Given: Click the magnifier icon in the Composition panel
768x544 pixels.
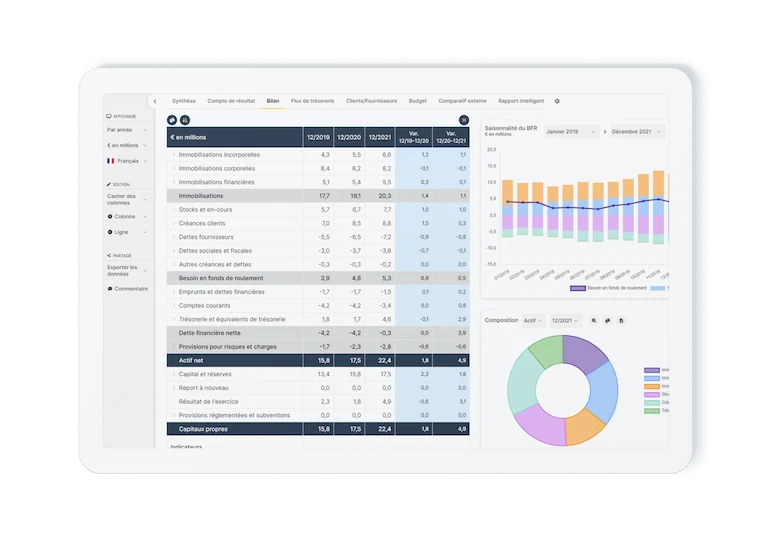Looking at the screenshot, I should pos(594,320).
